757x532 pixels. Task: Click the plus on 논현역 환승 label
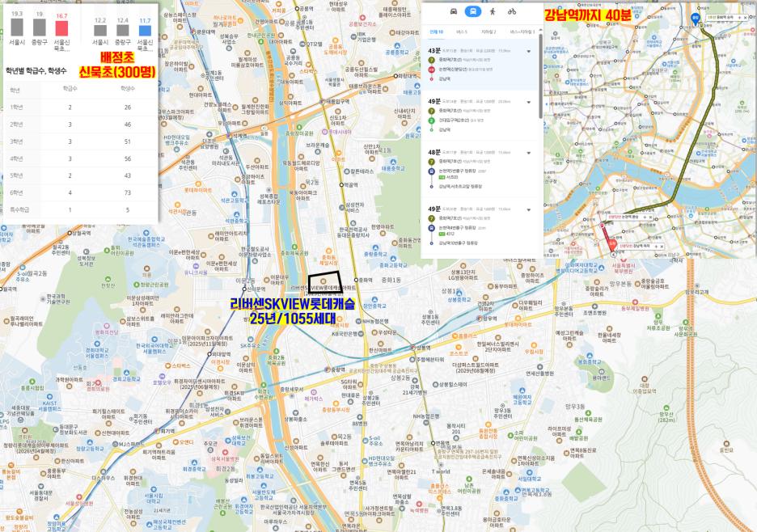(x=645, y=217)
